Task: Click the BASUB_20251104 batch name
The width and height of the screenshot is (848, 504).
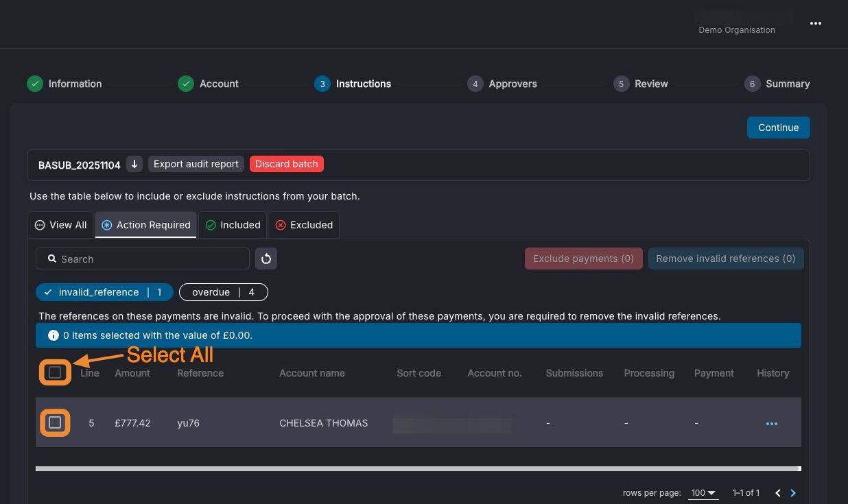Action: [x=80, y=165]
